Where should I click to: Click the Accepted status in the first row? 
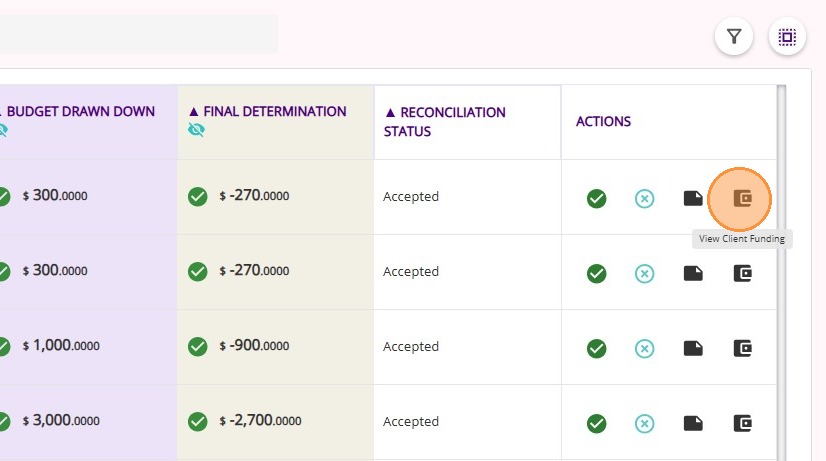tap(411, 197)
